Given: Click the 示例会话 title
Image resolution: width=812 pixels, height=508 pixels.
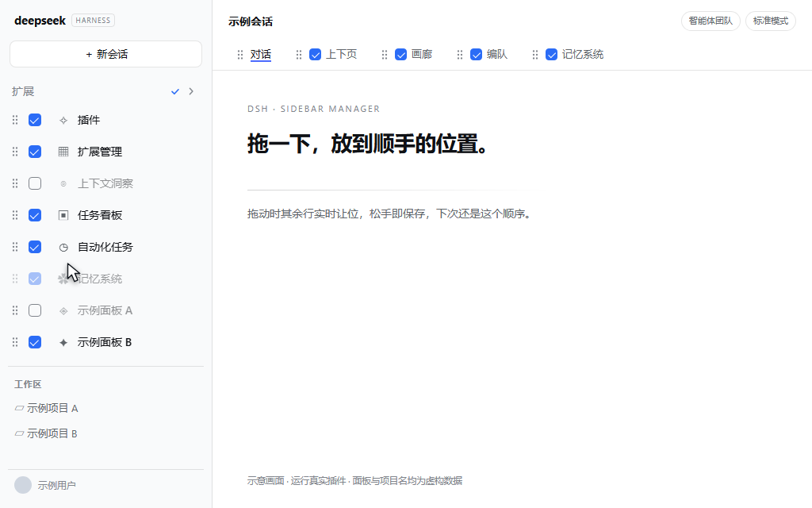Looking at the screenshot, I should [251, 21].
